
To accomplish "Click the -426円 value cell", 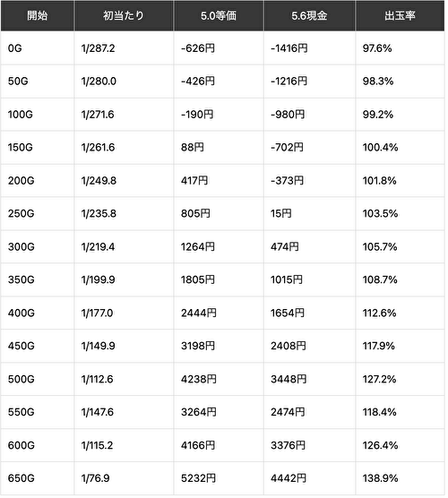I will [219, 82].
